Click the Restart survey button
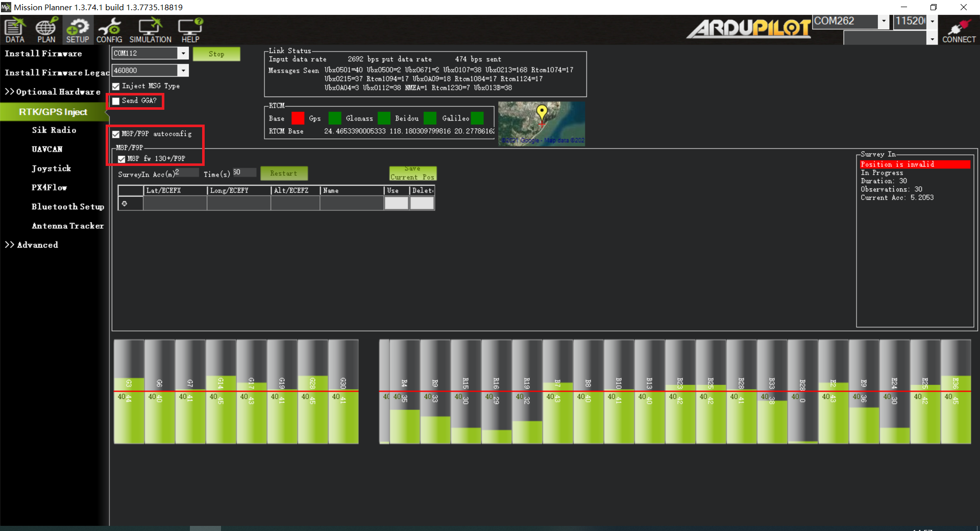Image resolution: width=980 pixels, height=531 pixels. click(x=284, y=174)
